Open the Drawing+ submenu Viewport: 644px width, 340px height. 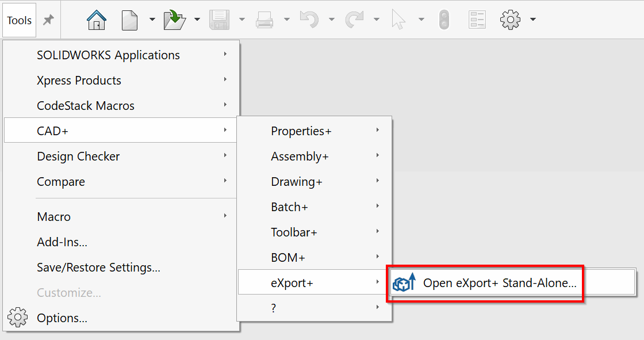click(314, 181)
